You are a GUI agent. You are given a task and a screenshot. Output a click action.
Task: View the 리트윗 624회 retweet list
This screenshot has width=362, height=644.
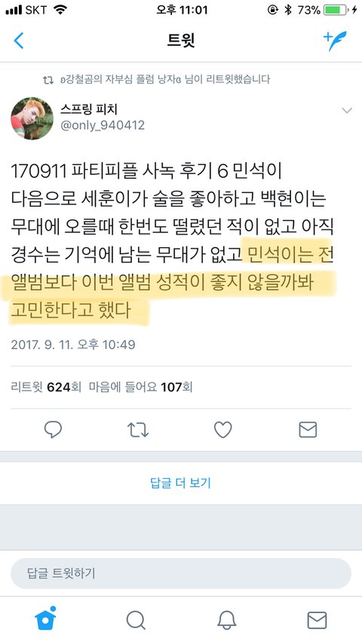coord(46,387)
